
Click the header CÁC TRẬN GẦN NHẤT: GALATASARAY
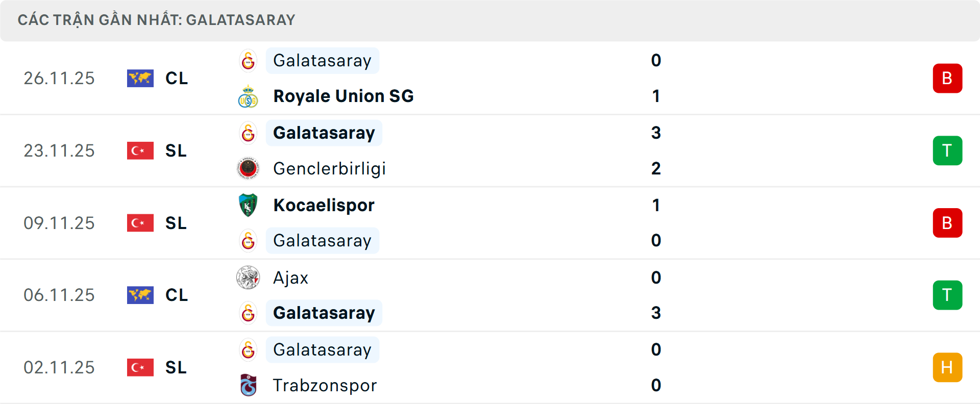[x=157, y=20]
